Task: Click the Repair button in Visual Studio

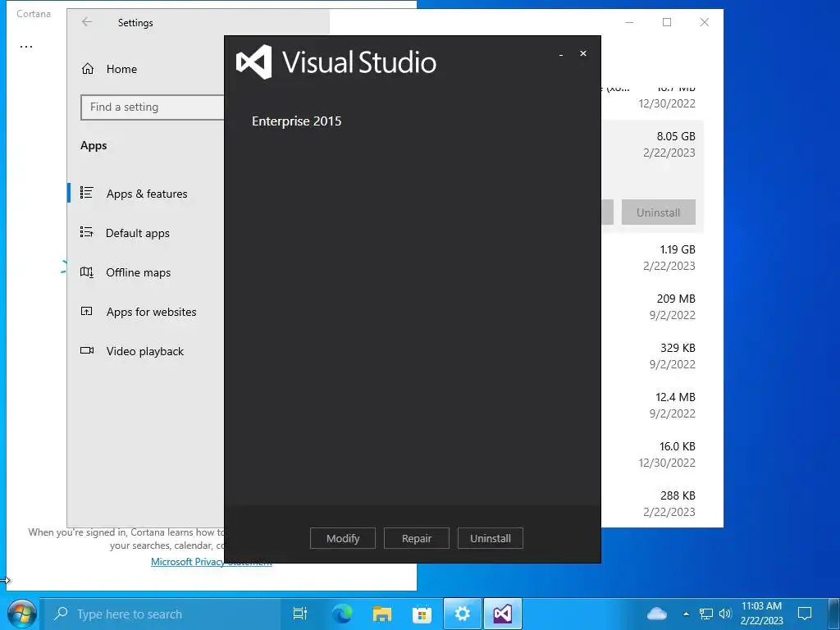Action: [416, 538]
